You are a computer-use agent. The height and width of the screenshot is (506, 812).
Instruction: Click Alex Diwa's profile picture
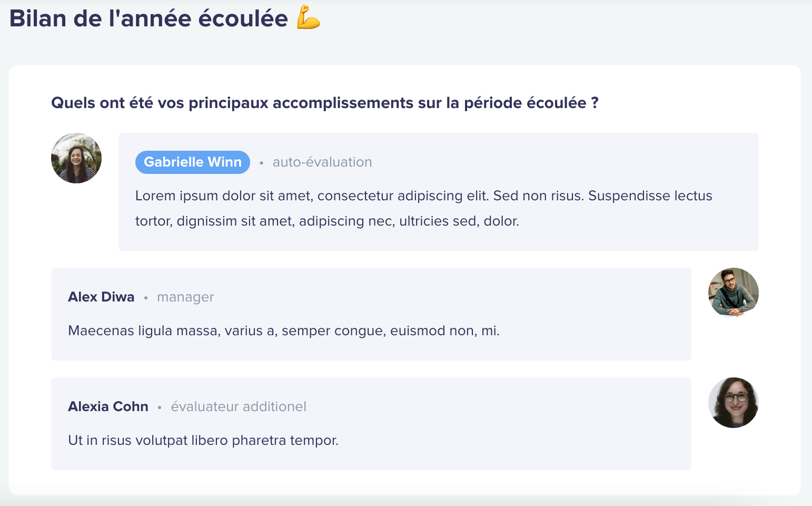click(734, 293)
